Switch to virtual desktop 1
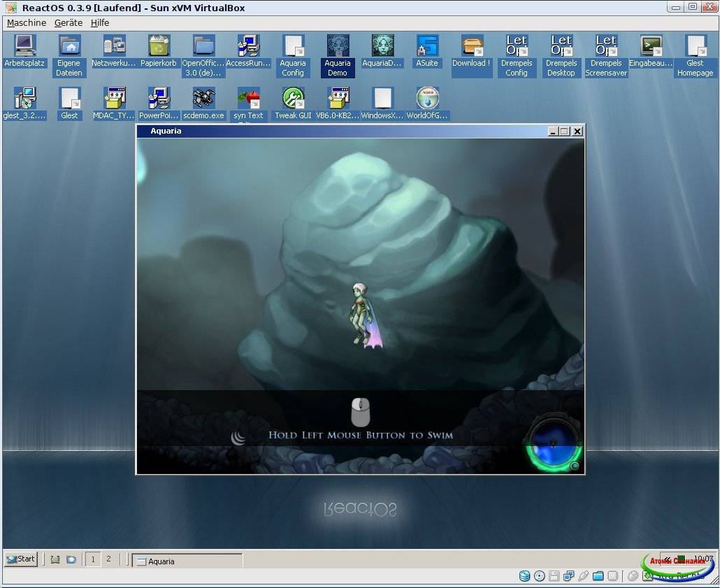 point(93,559)
